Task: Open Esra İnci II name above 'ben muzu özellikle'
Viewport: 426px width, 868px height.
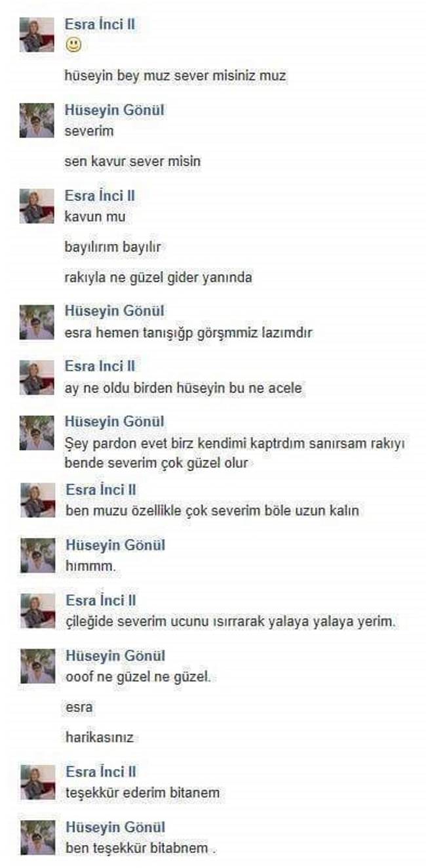Action: (100, 489)
